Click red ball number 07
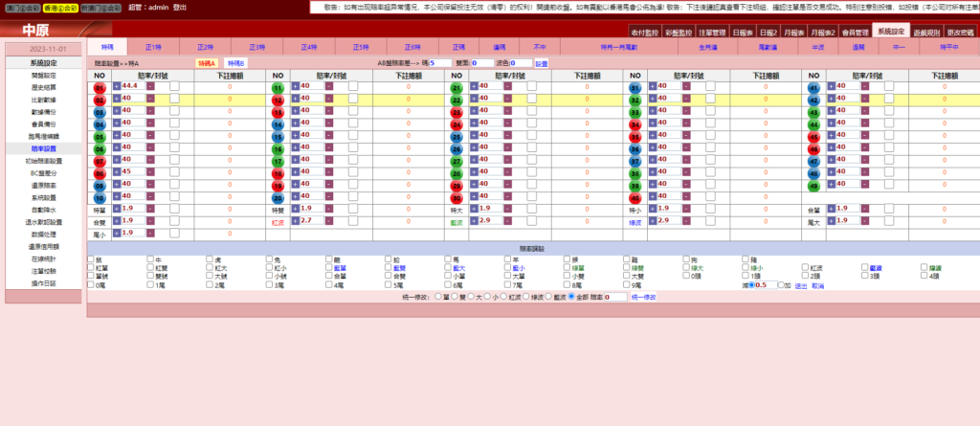 [100, 161]
